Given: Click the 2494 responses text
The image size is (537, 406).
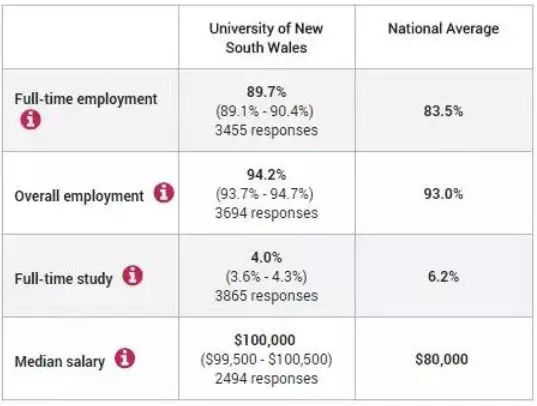Looking at the screenshot, I should tap(266, 379).
